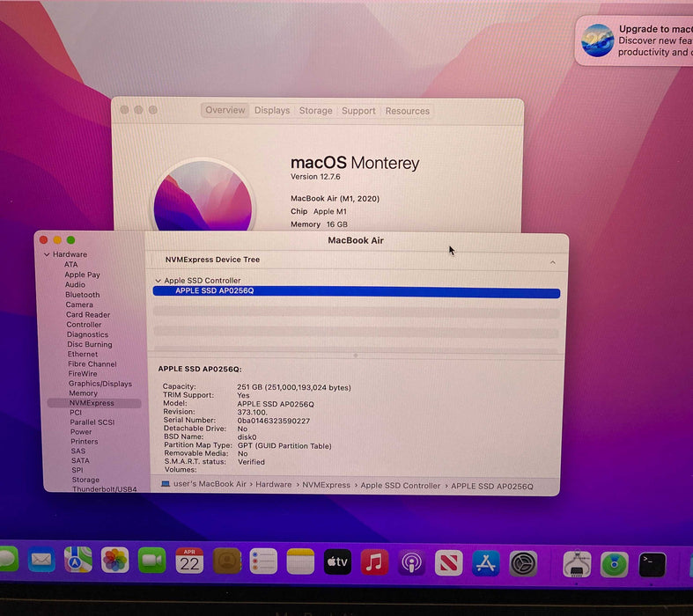Click the serial number 0ba0146323590227
Screen dimensions: 693x616
274,421
